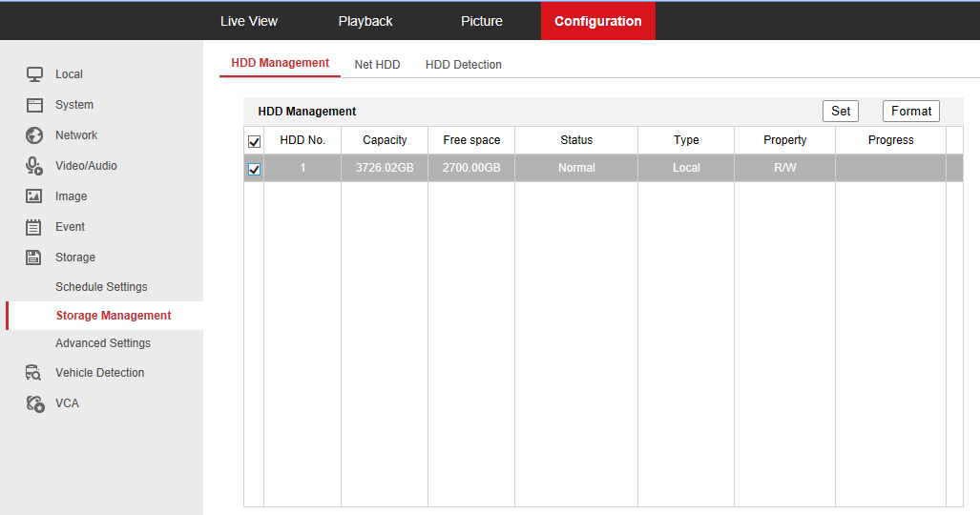Click the Image picture icon
The height and width of the screenshot is (515, 980).
click(x=34, y=196)
